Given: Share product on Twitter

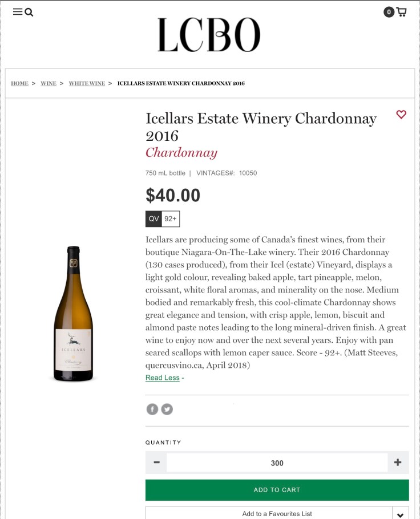Looking at the screenshot, I should [167, 409].
